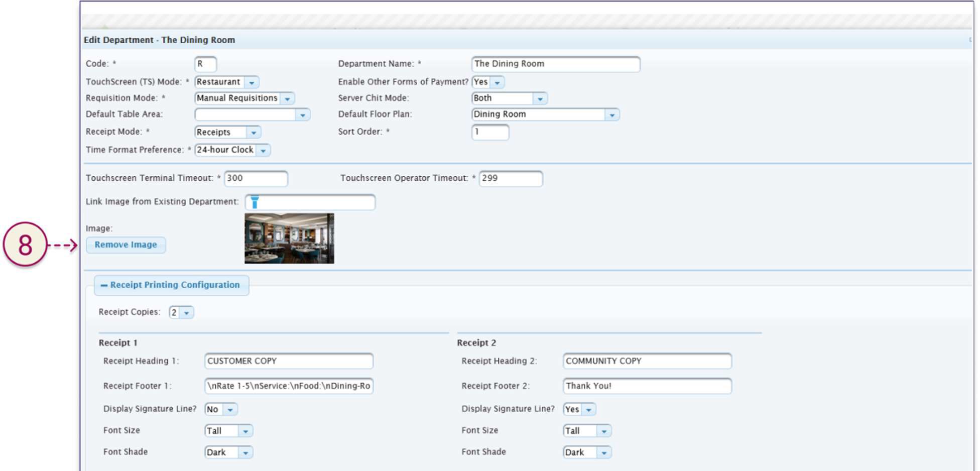This screenshot has height=471, width=980.
Task: Open the Default Floor Plan dropdown
Action: pyautogui.click(x=611, y=115)
